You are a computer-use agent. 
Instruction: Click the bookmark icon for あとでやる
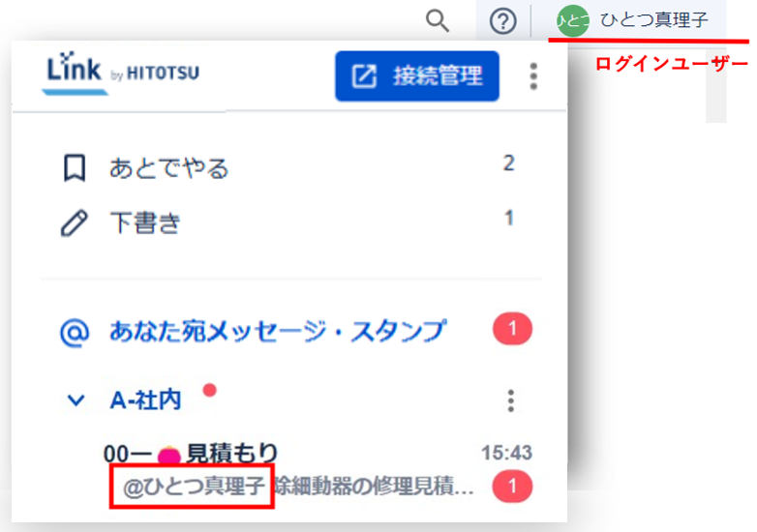[75, 168]
